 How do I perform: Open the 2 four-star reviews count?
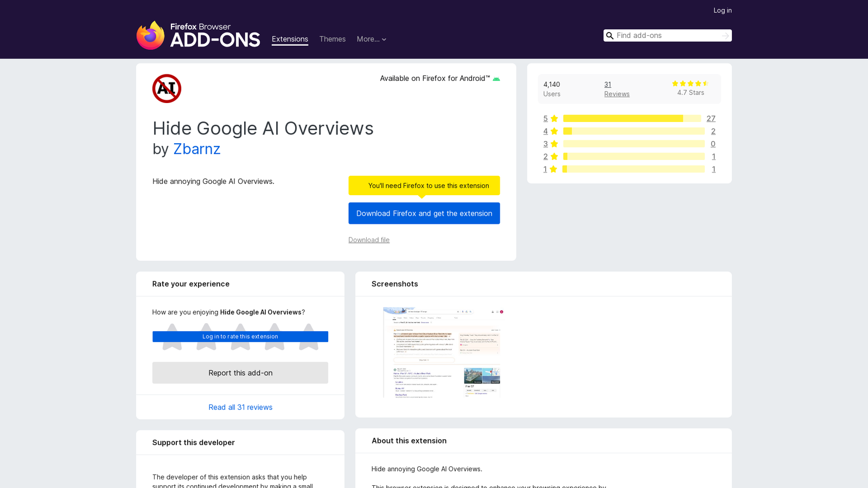(713, 131)
